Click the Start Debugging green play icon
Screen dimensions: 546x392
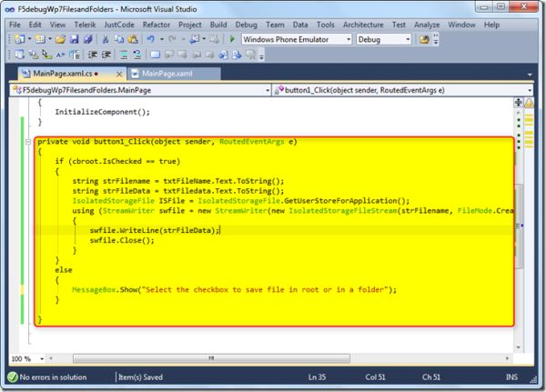[233, 40]
